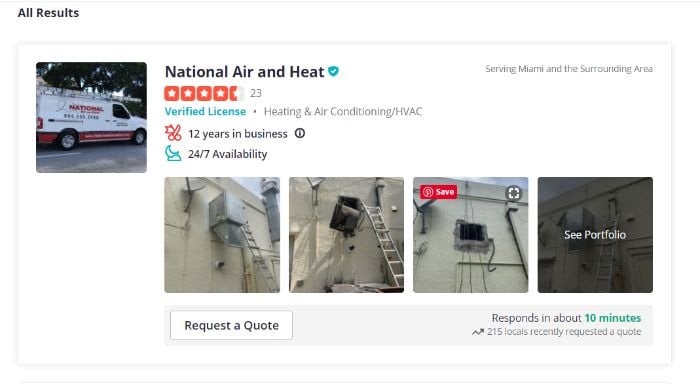Viewport: 700px width, 384px height.
Task: Open first portfolio photo with metal duct box
Action: (222, 235)
